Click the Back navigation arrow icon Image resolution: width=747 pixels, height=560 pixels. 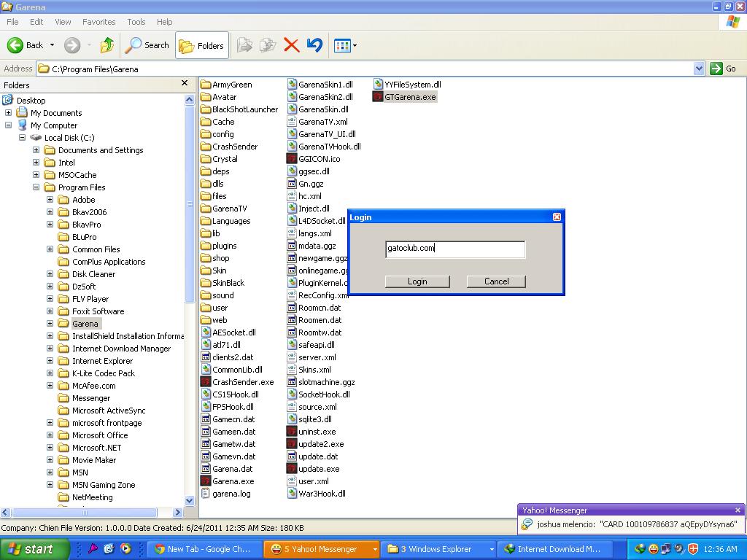click(x=15, y=45)
